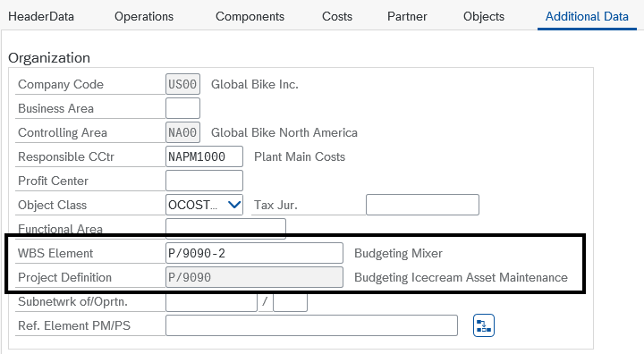
Task: Click the Subnetwrk of/Oprtn. first field
Action: pyautogui.click(x=211, y=302)
